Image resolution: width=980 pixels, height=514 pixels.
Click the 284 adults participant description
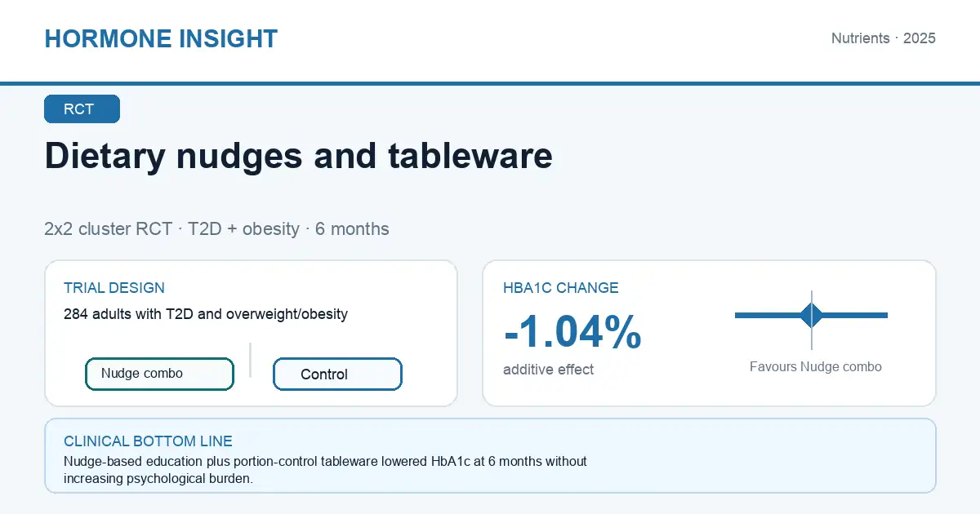[206, 314]
